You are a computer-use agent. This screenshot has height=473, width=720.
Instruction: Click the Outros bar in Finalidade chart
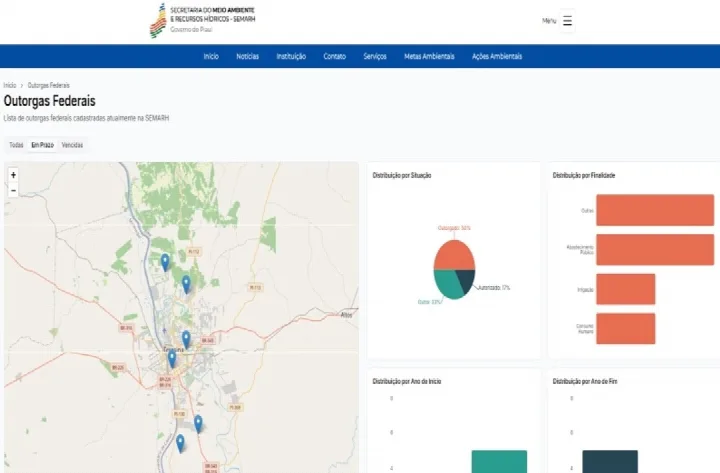click(x=655, y=210)
